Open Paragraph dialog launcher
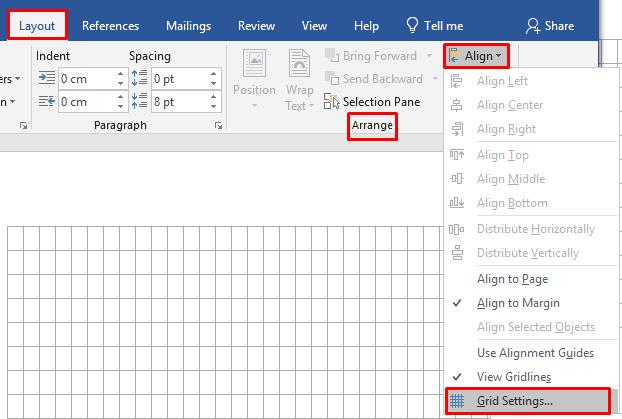This screenshot has width=622, height=419. coord(218,126)
